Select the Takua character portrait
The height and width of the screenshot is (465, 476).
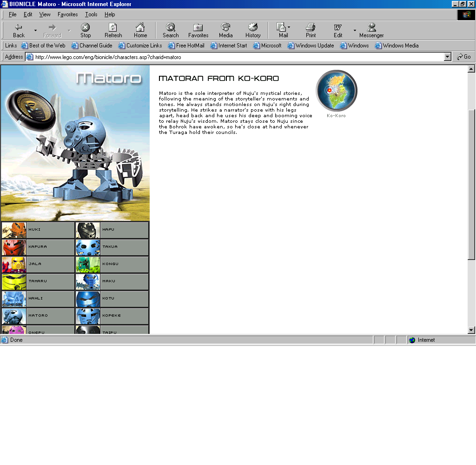pos(88,247)
